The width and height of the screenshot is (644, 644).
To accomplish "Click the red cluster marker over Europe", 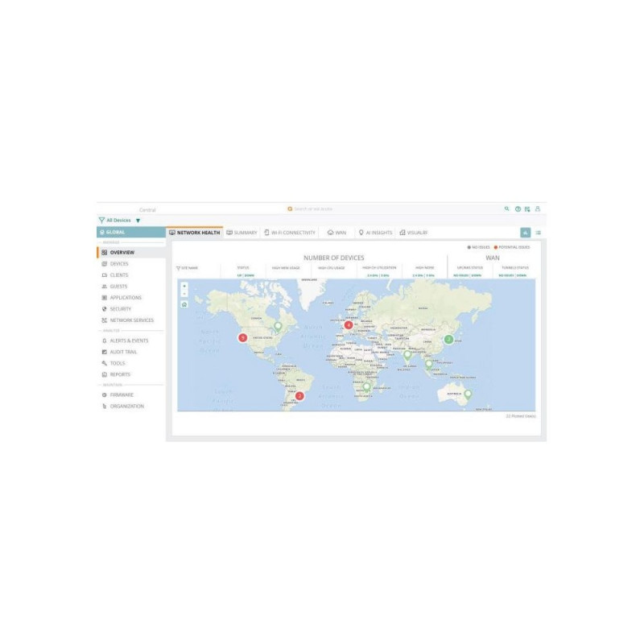I will 349,324.
